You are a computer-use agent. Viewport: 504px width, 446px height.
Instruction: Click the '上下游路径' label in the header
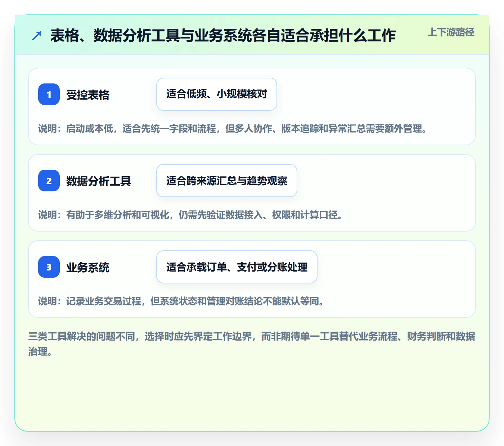point(451,32)
